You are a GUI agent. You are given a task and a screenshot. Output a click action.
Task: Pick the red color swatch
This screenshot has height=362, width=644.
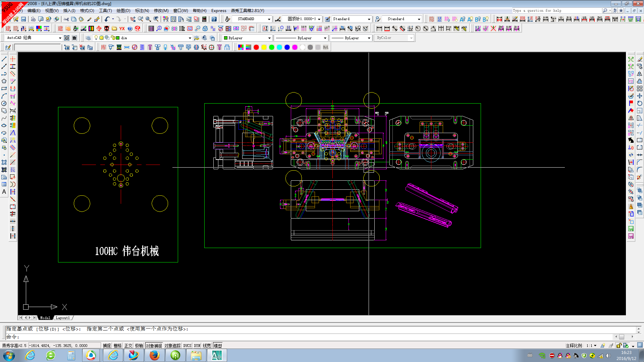[256, 47]
